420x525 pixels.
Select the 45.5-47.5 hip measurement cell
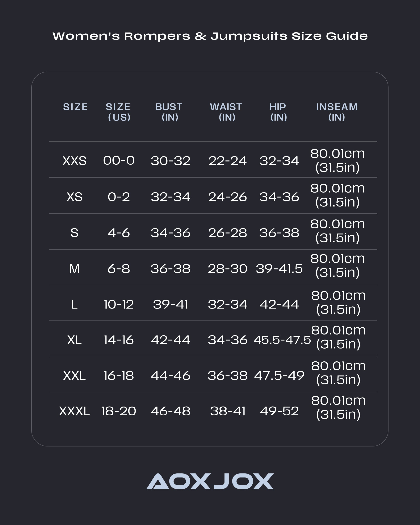(282, 340)
